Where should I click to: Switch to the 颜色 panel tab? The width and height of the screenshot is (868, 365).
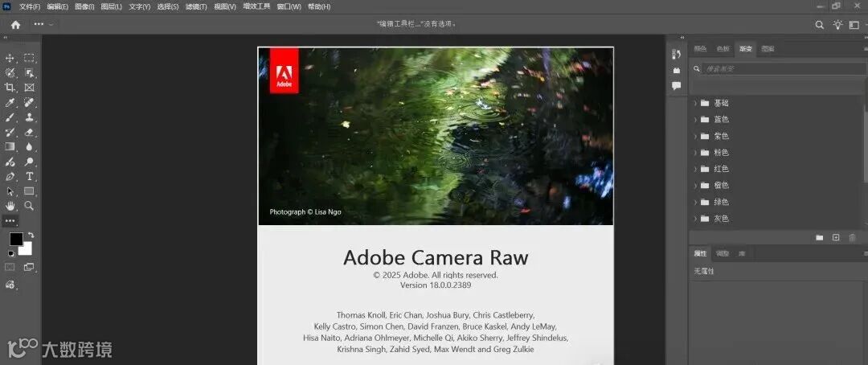point(700,49)
